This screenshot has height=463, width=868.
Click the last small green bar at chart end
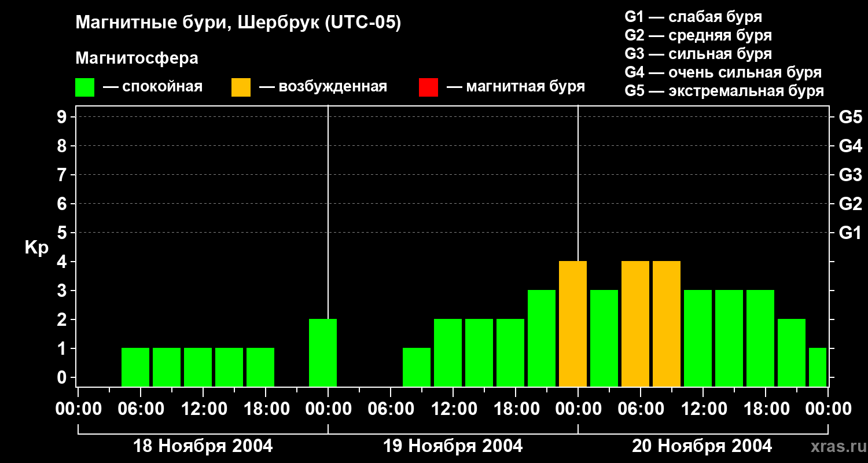818,367
